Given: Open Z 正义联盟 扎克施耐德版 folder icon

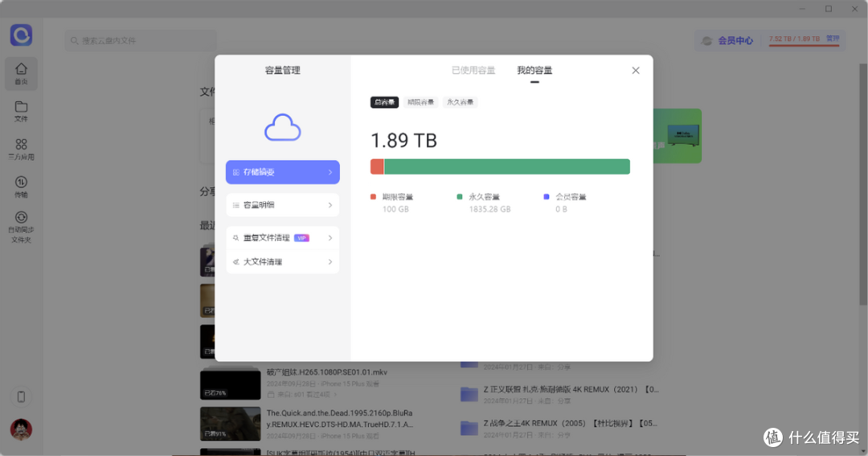Looking at the screenshot, I should coord(469,394).
